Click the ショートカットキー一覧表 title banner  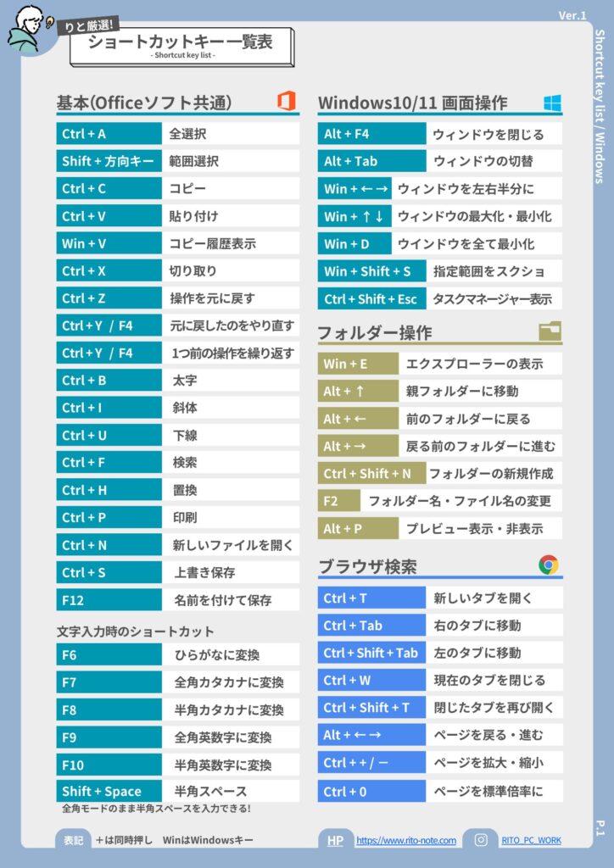click(x=181, y=45)
